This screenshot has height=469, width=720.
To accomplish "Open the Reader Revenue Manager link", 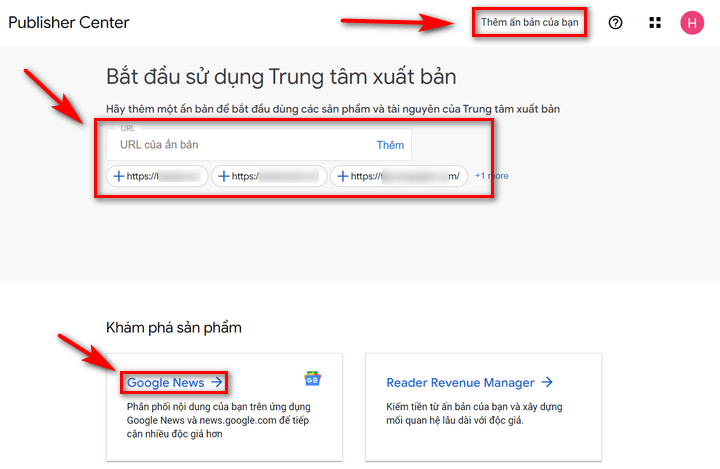I will (460, 382).
